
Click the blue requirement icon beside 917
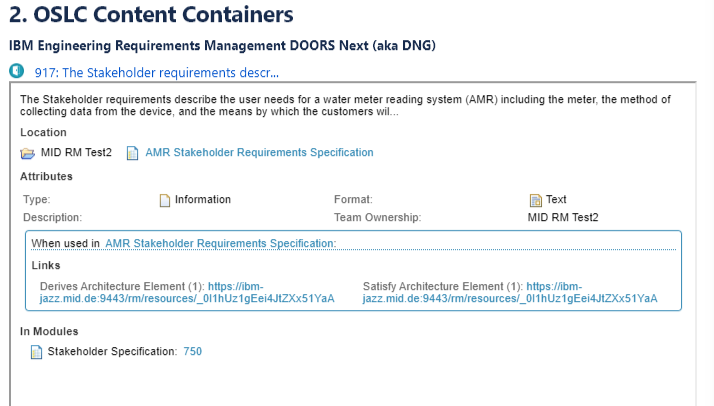click(17, 72)
